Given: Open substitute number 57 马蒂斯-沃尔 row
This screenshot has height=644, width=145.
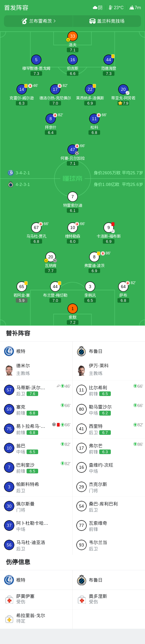Looking at the screenshot, I should point(36,390).
